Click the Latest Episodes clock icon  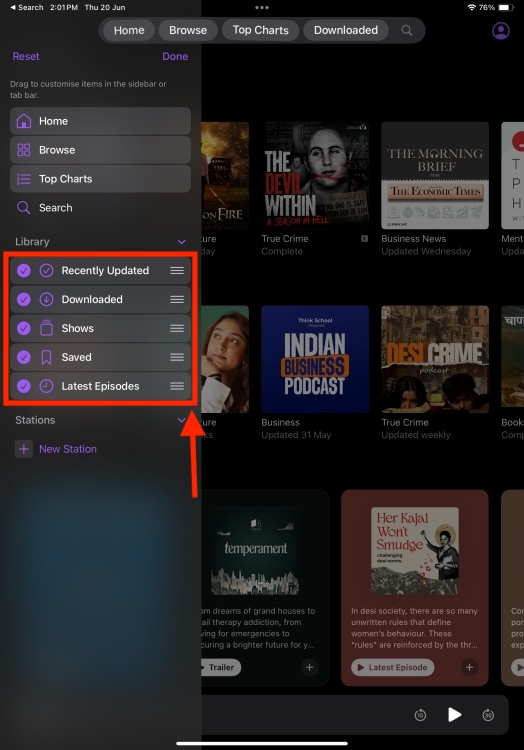coord(46,386)
